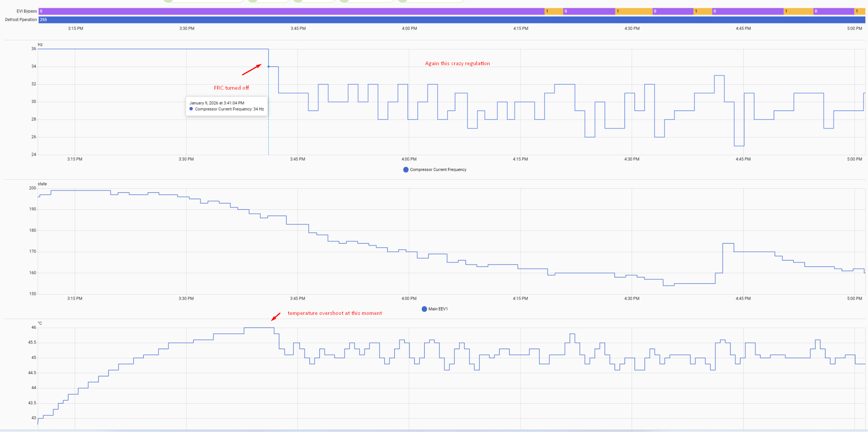Click the highlighted 34 Hz data point marker

tap(268, 67)
